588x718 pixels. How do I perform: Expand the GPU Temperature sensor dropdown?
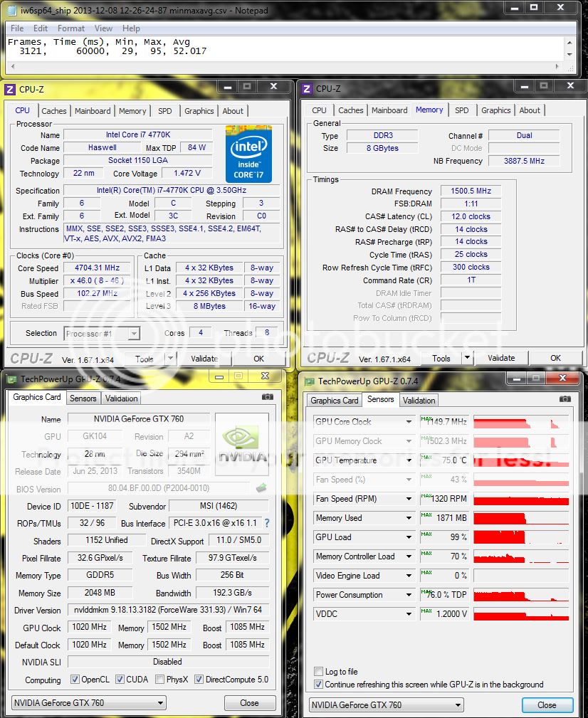pyautogui.click(x=409, y=460)
